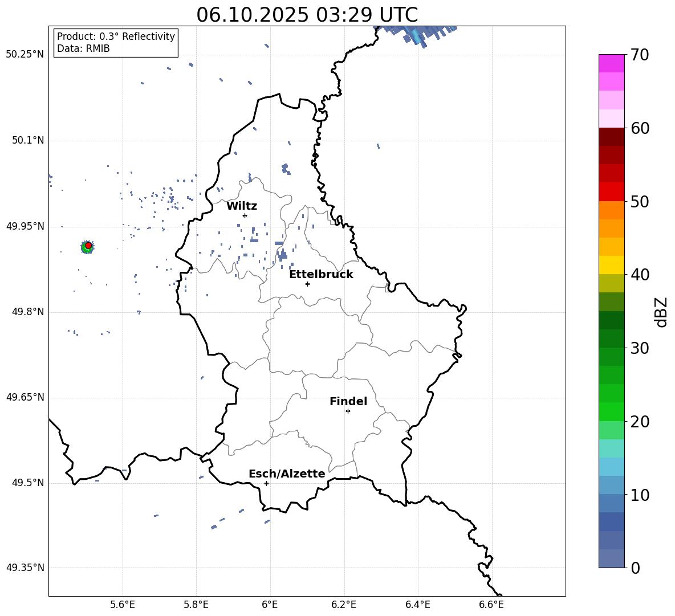Click the "Data: RMIB" text

pos(83,48)
